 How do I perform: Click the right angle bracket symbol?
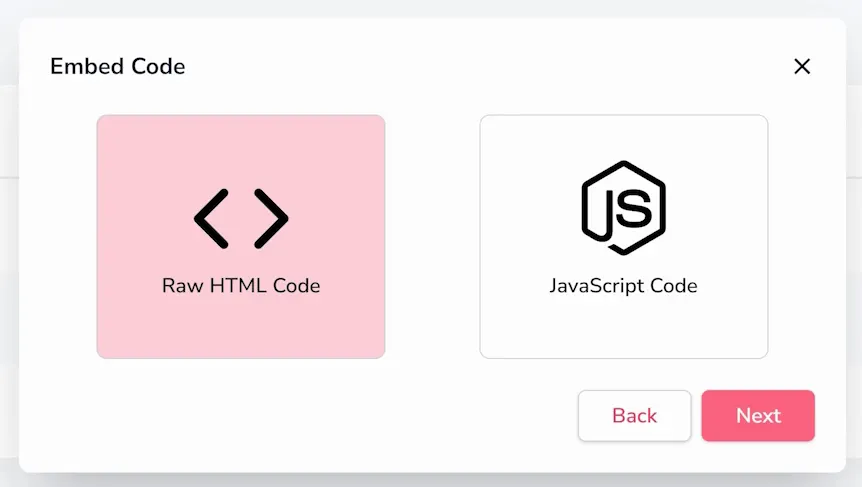tap(271, 219)
